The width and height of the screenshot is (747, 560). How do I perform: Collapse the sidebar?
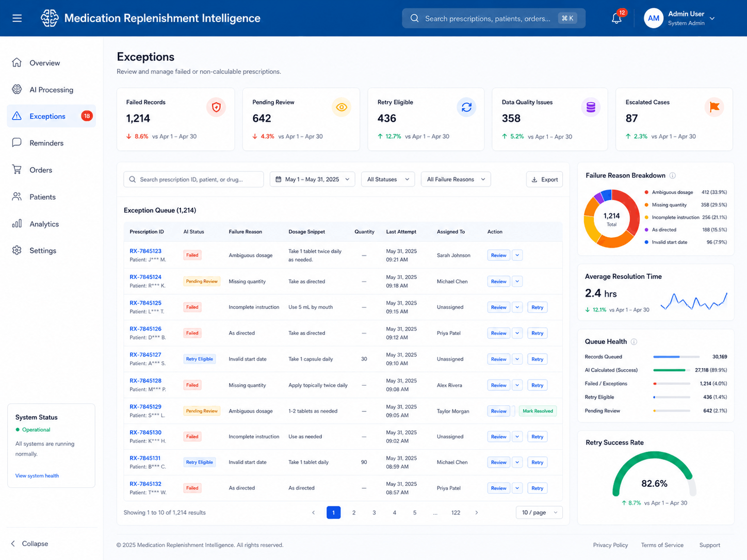[x=29, y=543]
